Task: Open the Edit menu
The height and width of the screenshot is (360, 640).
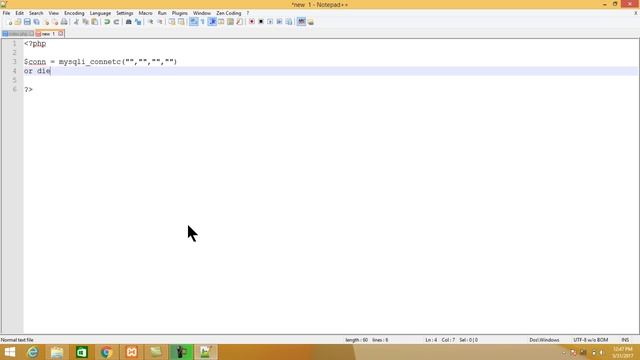Action: [20, 13]
